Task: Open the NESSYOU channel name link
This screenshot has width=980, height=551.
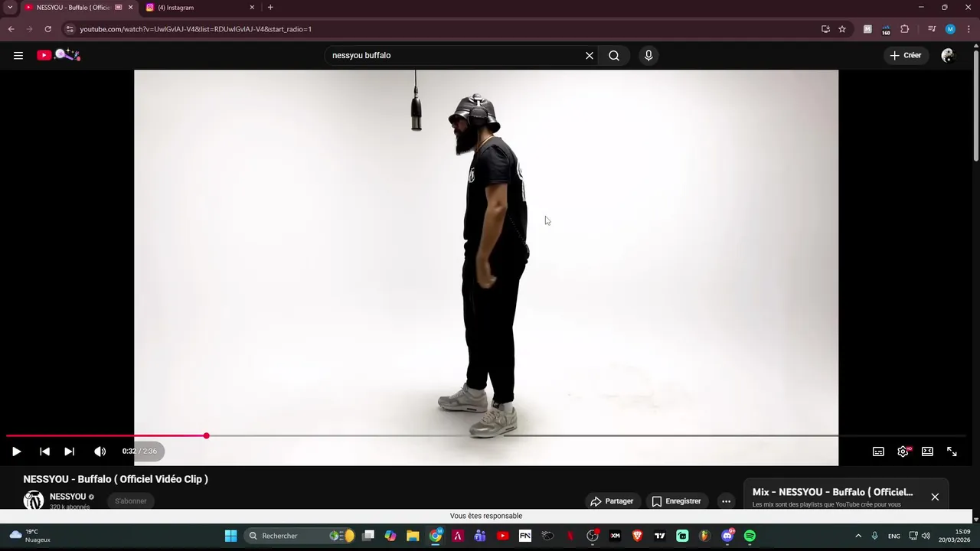Action: [x=68, y=497]
